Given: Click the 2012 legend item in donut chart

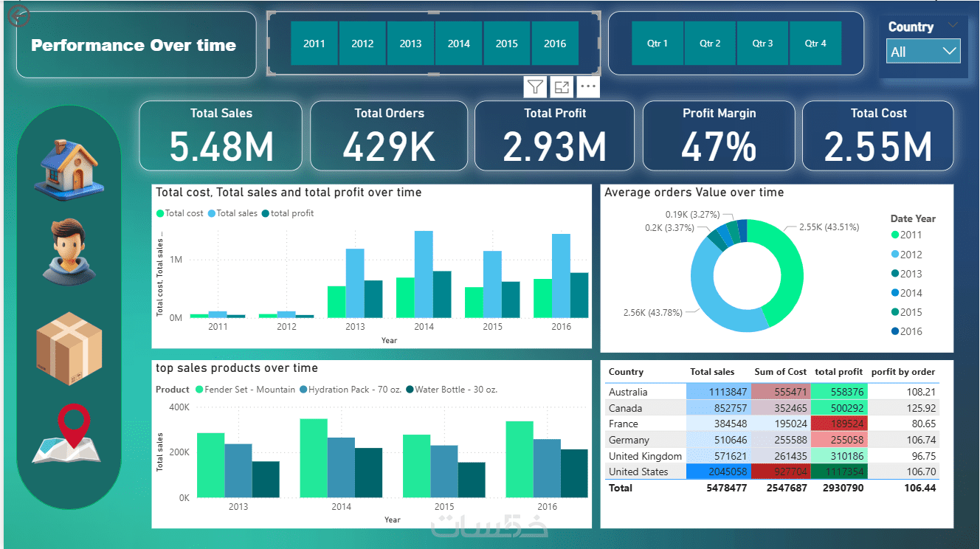Looking at the screenshot, I should (x=907, y=255).
